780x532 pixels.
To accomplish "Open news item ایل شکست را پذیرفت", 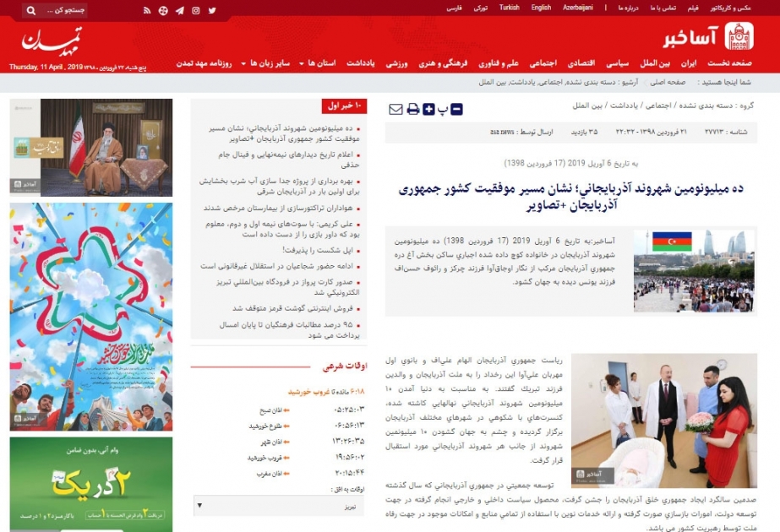I will pyautogui.click(x=318, y=250).
